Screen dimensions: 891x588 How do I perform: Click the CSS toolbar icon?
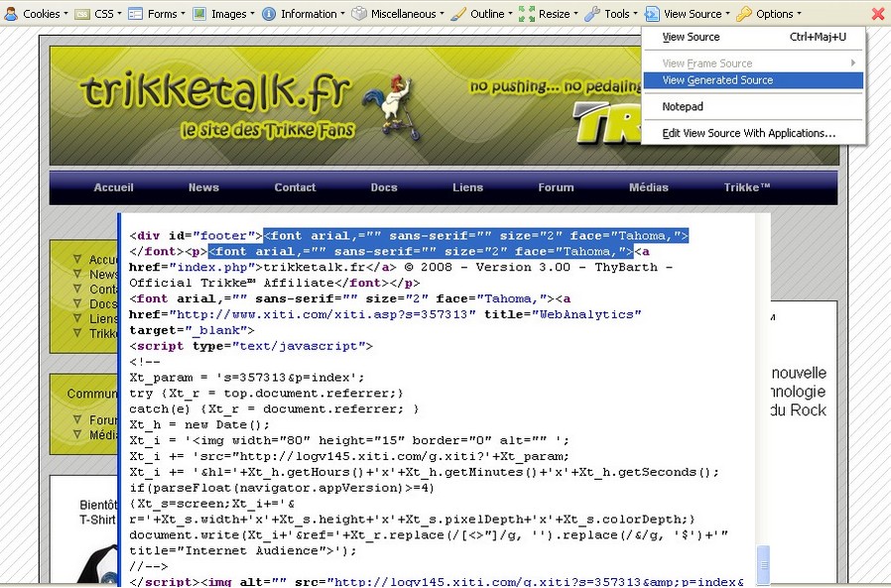point(82,14)
